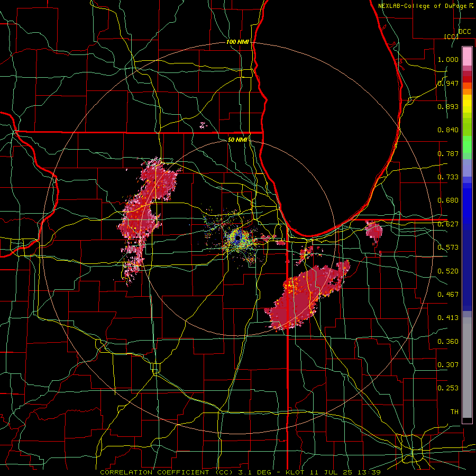Click "CORRELATION COEFFICIENT (CC)" product title
This screenshot has width=476, height=476.
pos(167,472)
